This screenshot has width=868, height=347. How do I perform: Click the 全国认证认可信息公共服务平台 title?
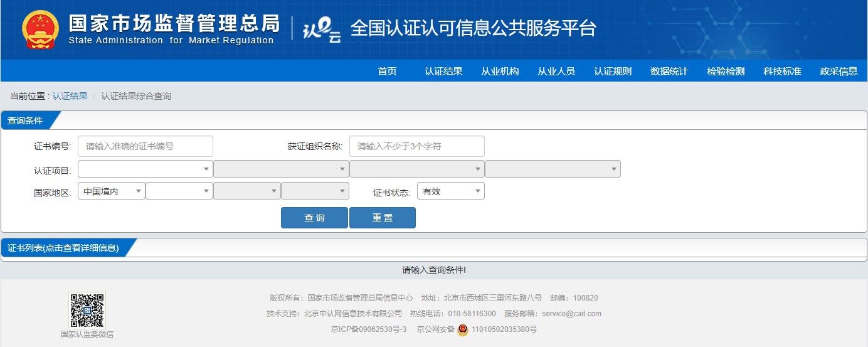click(x=474, y=28)
